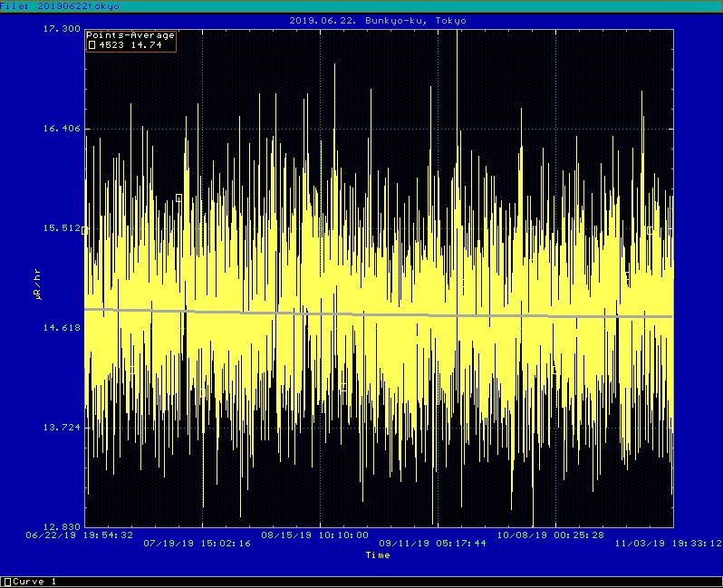The image size is (723, 588).
Task: Click the square marker on the y-axis at 15.512
Action: [84, 230]
